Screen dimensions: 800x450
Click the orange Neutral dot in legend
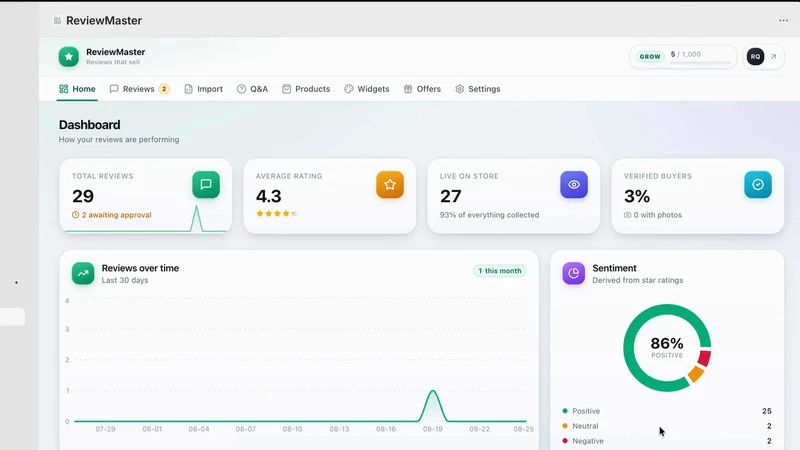(565, 426)
